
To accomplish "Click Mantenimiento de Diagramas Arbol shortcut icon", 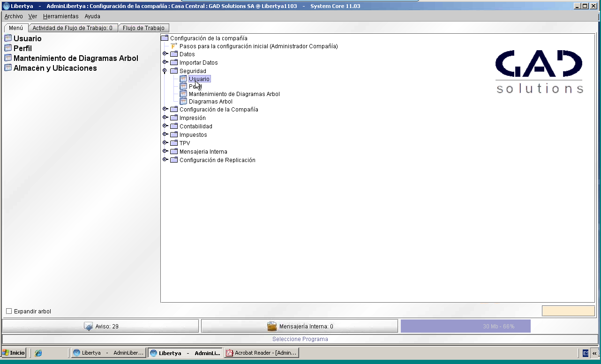I will [x=8, y=58].
